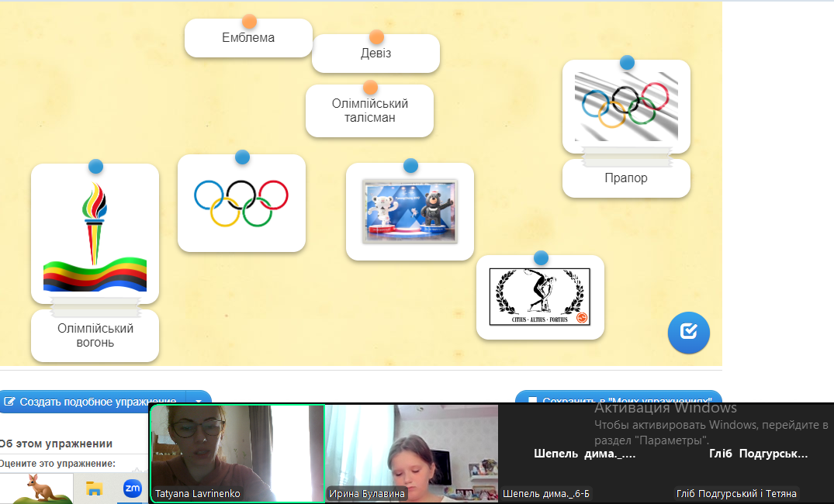The height and width of the screenshot is (504, 834).
Task: Select the waving Olympic flag image card
Action: click(626, 107)
